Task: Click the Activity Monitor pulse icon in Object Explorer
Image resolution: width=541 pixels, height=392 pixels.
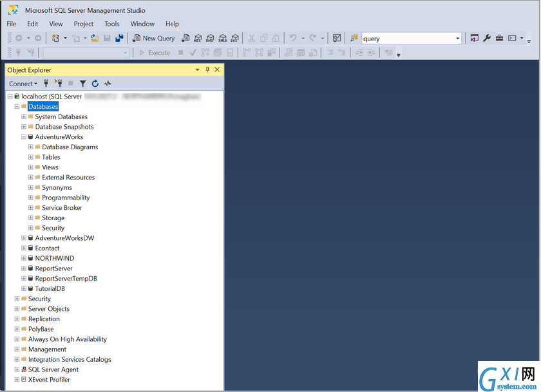Action: coord(108,83)
